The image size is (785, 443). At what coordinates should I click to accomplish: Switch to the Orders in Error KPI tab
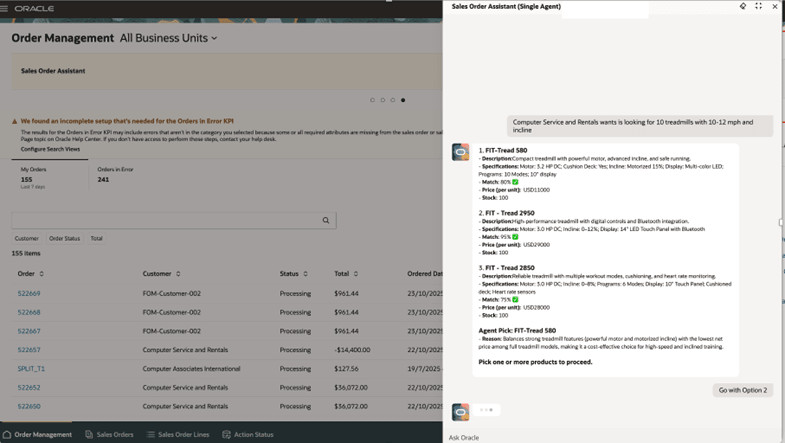coord(115,175)
